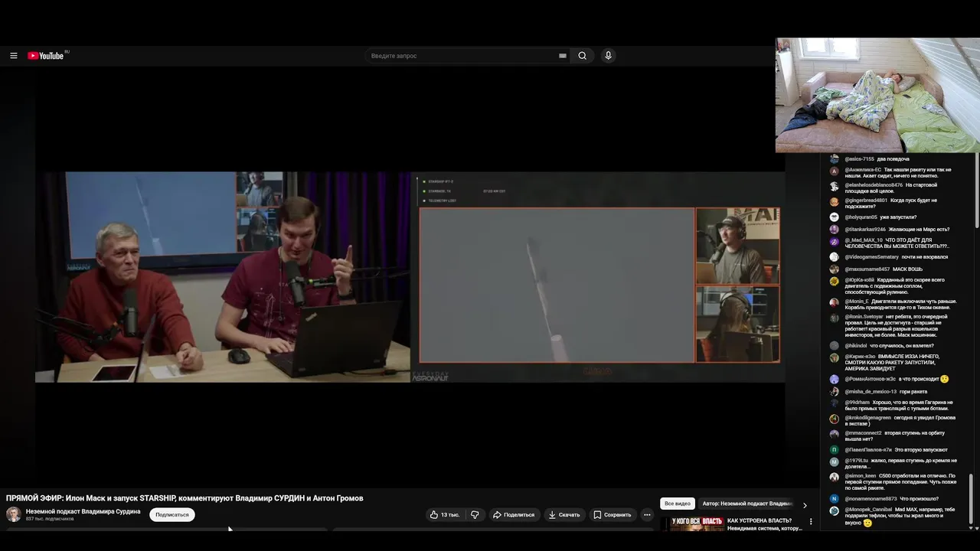Select the 'Все видео' filter chip
Viewport: 980px width, 551px height.
pyautogui.click(x=678, y=504)
